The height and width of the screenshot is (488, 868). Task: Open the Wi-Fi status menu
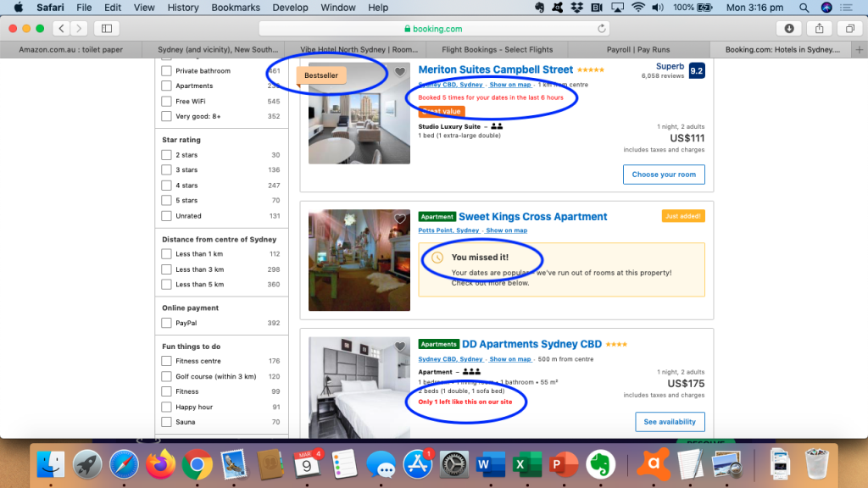click(637, 8)
